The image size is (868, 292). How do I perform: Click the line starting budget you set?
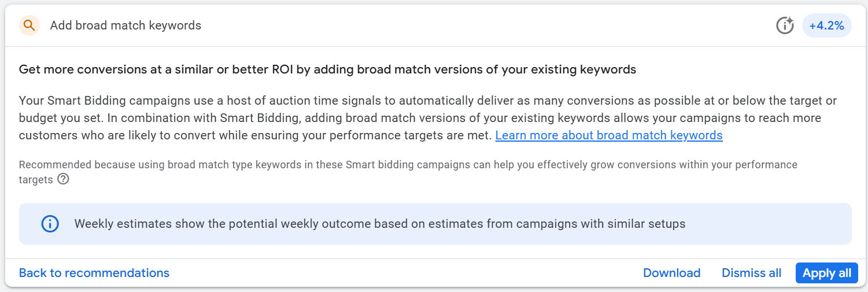pyautogui.click(x=419, y=118)
